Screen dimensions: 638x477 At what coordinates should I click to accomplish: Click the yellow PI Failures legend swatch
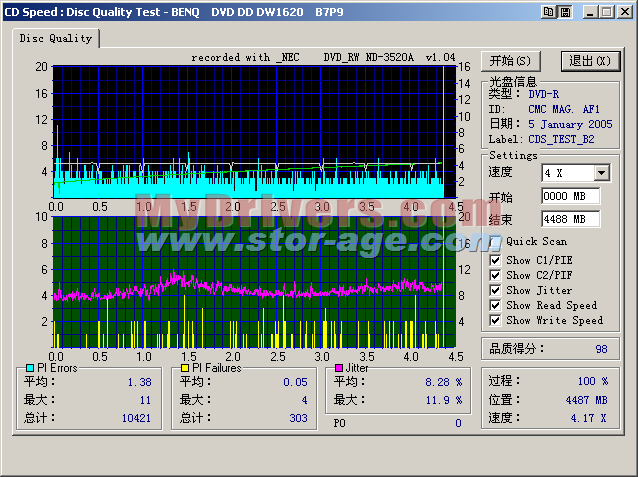[185, 368]
